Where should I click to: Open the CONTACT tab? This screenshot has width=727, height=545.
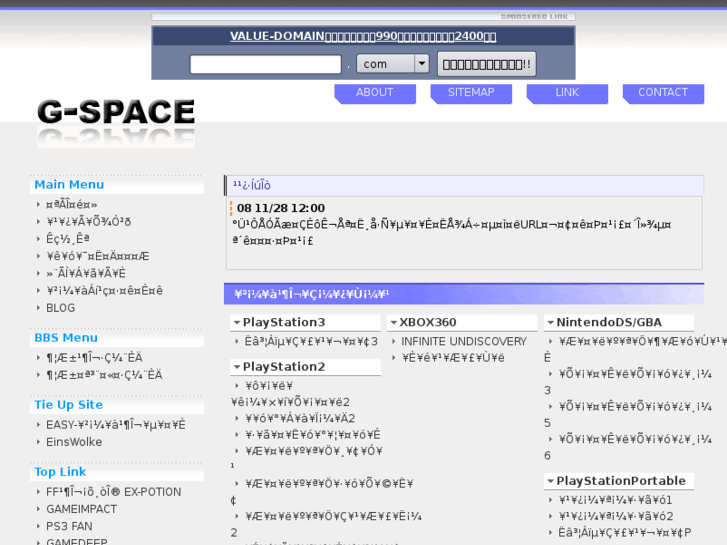pos(663,93)
